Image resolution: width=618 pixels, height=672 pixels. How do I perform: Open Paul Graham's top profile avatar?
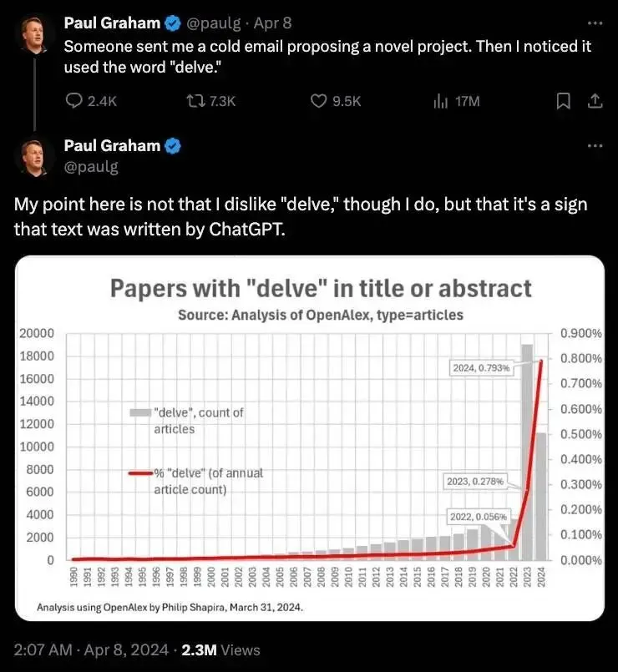[x=35, y=35]
